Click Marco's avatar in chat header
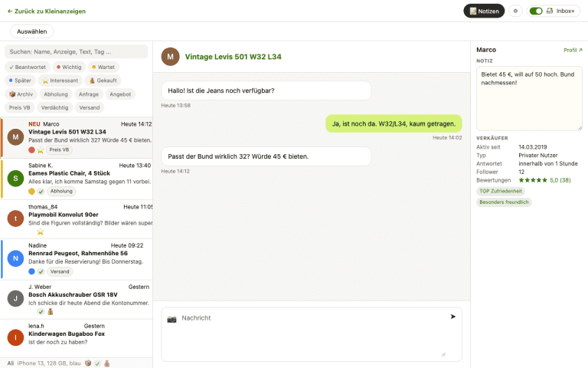Screen dimensions: 588x368 tap(170, 57)
